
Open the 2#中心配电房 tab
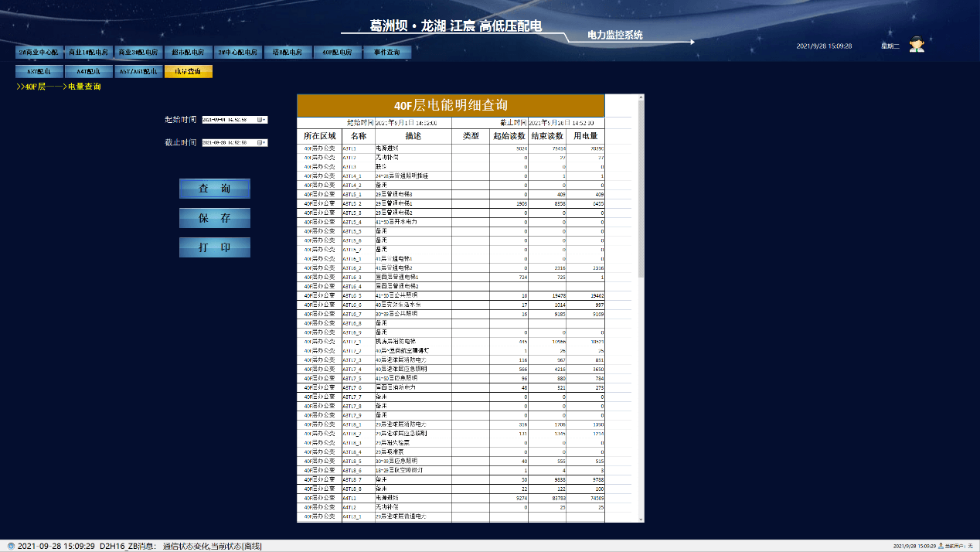pyautogui.click(x=236, y=53)
